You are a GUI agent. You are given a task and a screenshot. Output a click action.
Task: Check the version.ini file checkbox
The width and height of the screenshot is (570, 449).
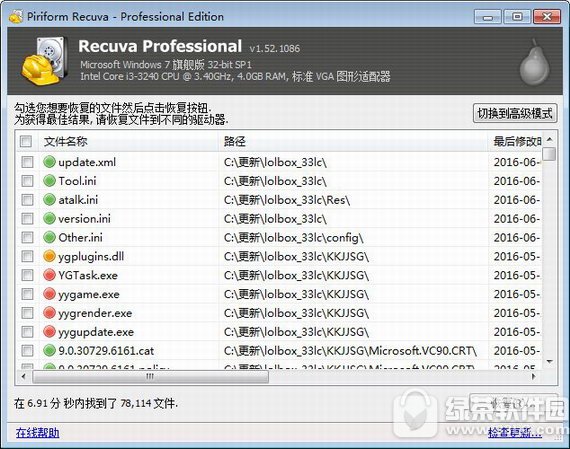coord(27,219)
